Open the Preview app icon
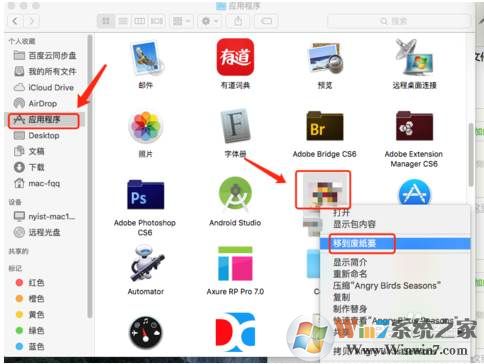Image resolution: width=484 pixels, height=364 pixels. [x=325, y=58]
